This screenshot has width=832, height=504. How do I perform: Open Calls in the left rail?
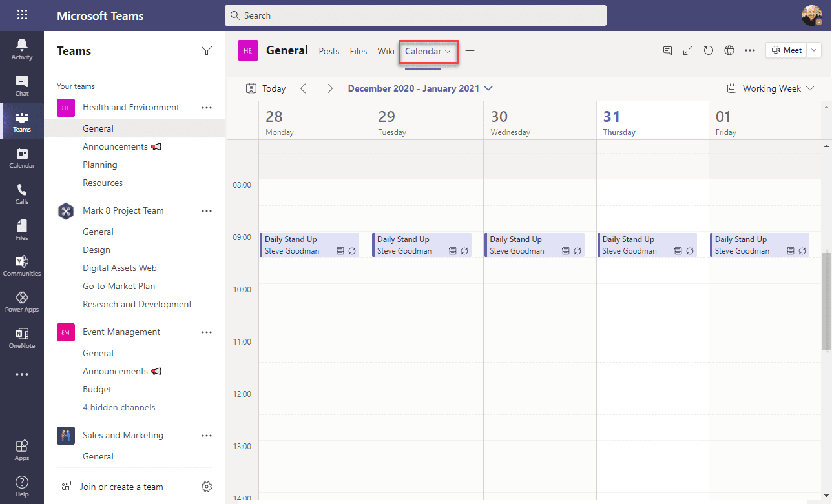click(x=22, y=194)
